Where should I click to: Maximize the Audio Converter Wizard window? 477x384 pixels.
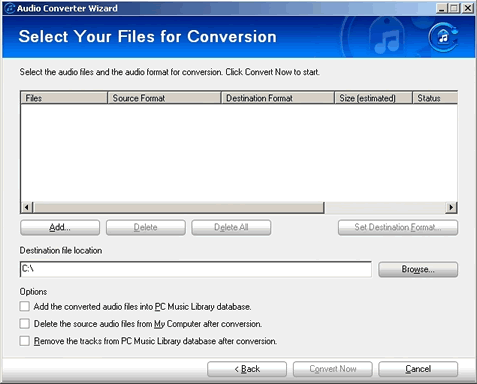click(454, 8)
